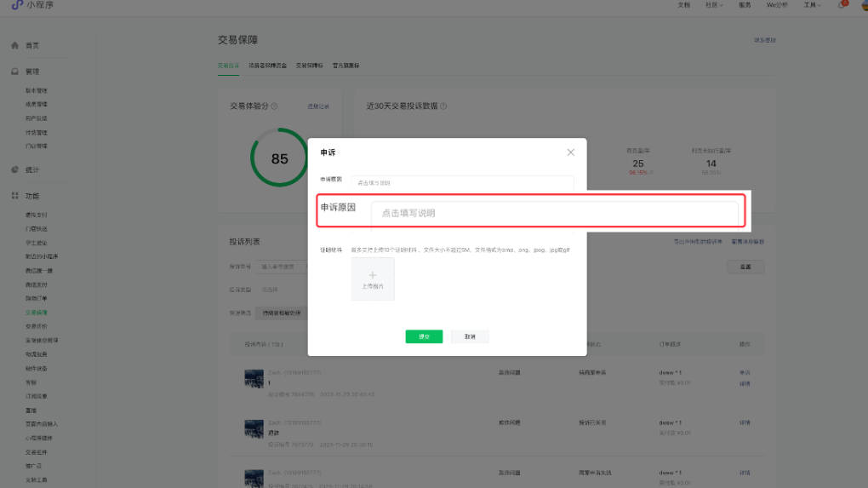Open the notification bell icon
The image size is (868, 488).
pyautogui.click(x=842, y=5)
